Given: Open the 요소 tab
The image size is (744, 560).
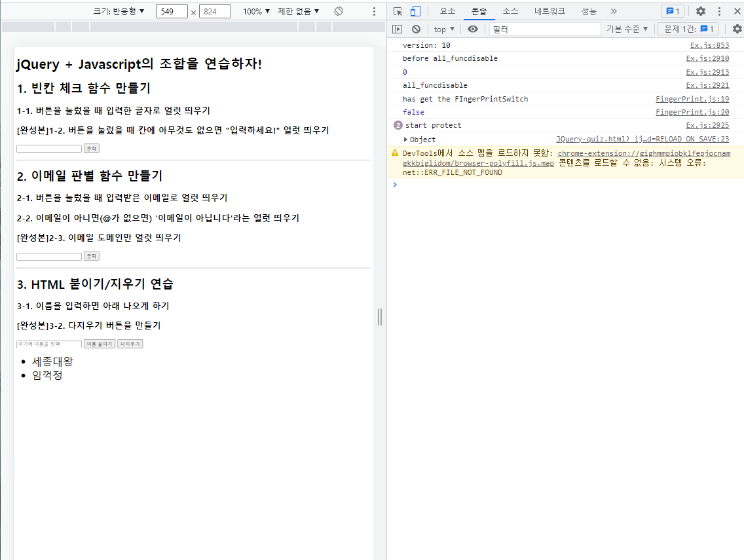Looking at the screenshot, I should [x=447, y=11].
